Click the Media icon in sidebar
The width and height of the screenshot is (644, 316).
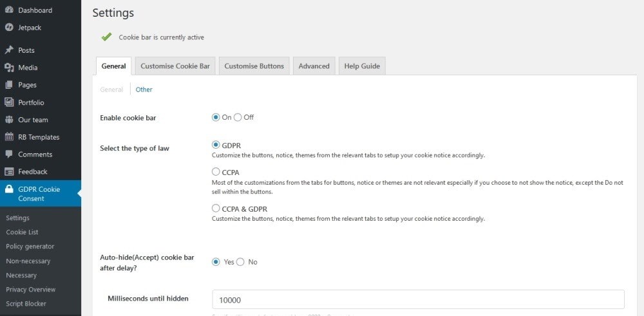[9, 68]
